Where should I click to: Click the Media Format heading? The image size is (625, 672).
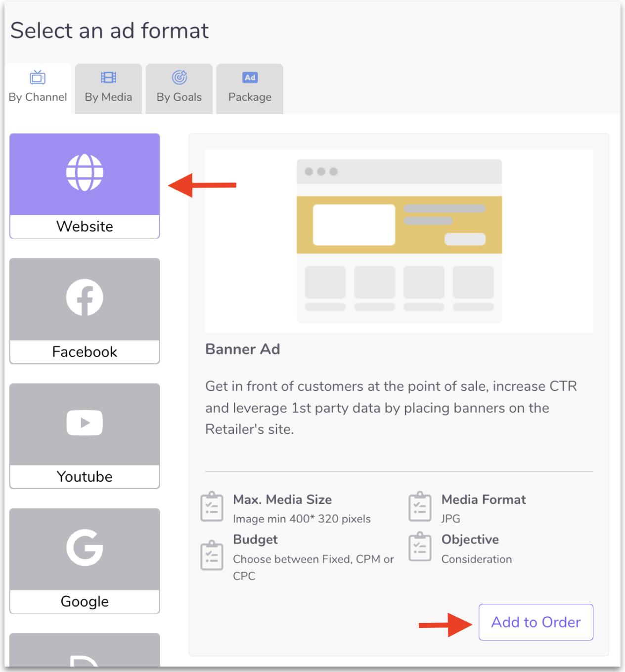point(484,500)
